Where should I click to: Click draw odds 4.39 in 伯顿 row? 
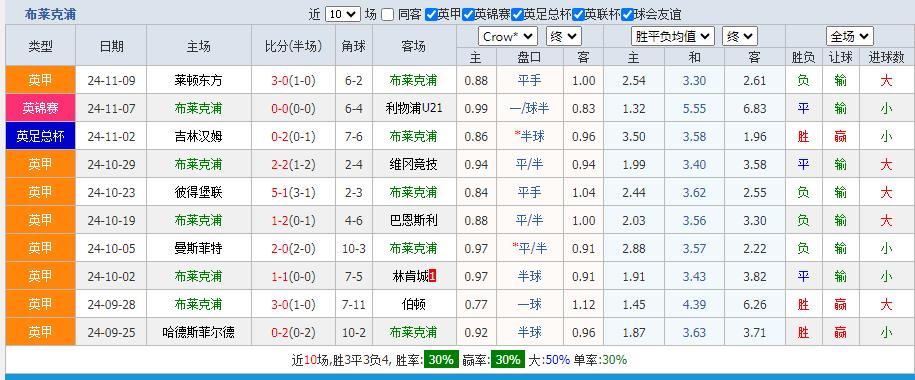[x=694, y=304]
